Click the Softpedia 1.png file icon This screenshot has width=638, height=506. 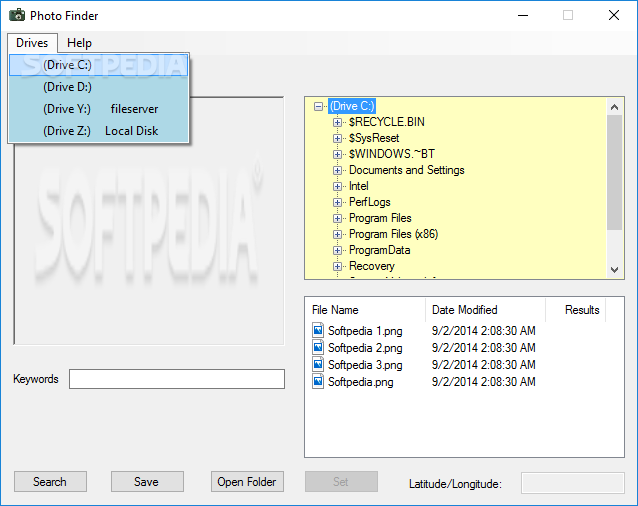[318, 330]
